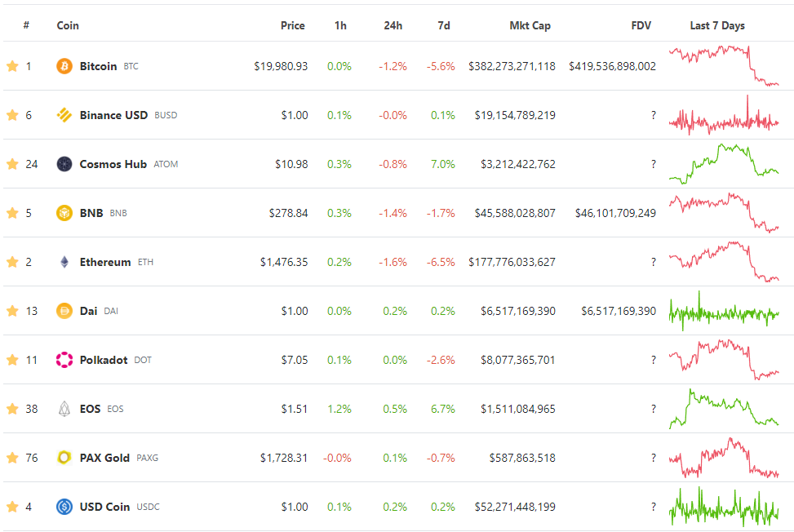The image size is (794, 532).
Task: Open PAX Gold's 7-day sparkline chart
Action: (x=724, y=458)
